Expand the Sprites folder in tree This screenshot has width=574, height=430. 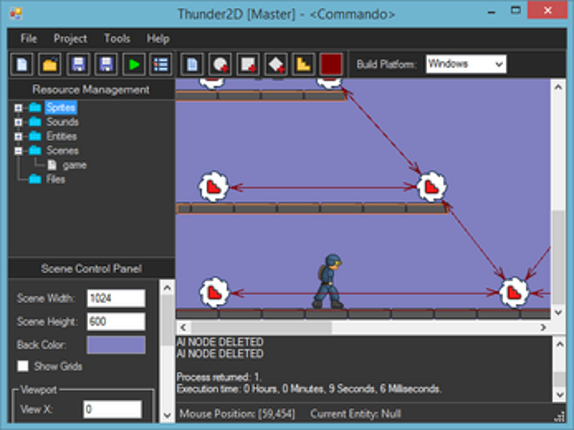18,108
